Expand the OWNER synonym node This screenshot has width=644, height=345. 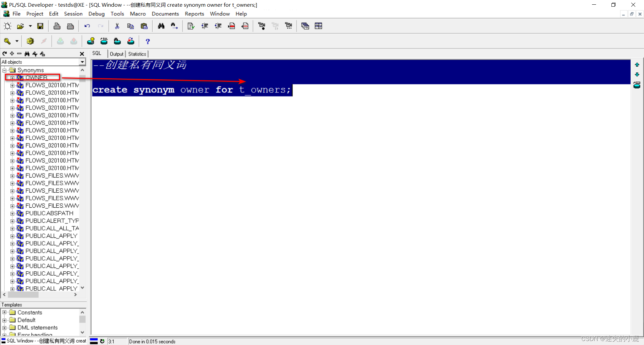pos(12,78)
